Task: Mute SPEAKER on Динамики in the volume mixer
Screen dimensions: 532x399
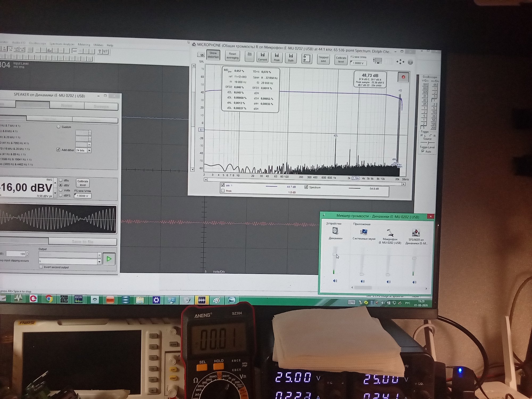Action: point(414,282)
